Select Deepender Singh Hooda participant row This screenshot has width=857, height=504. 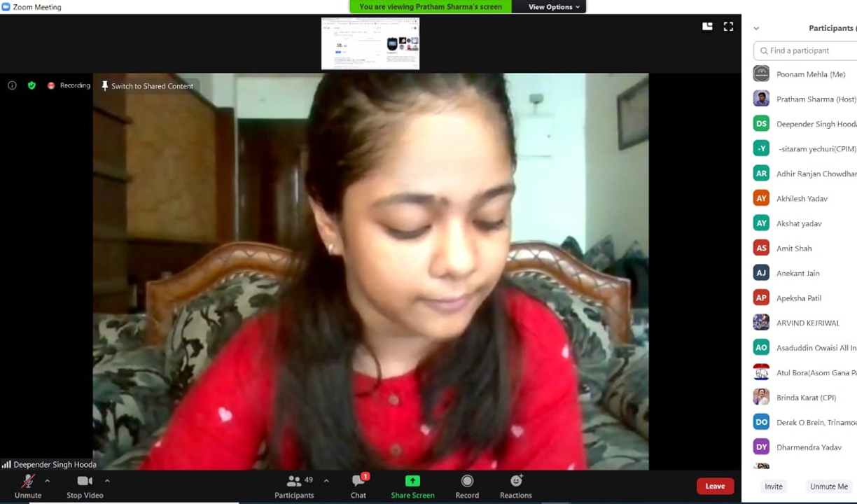click(x=805, y=123)
